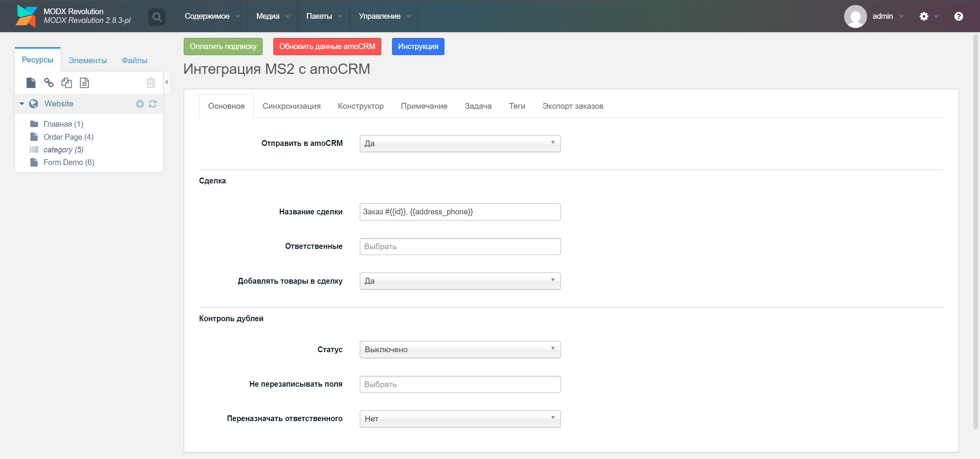Open the Form Demo (6) resource
Image resolution: width=980 pixels, height=459 pixels.
[x=69, y=162]
